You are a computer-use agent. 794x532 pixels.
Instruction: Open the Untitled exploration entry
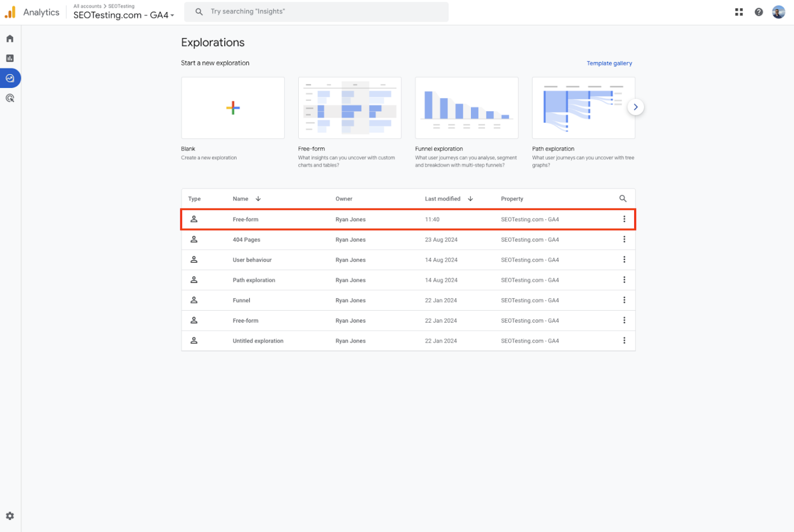click(258, 341)
